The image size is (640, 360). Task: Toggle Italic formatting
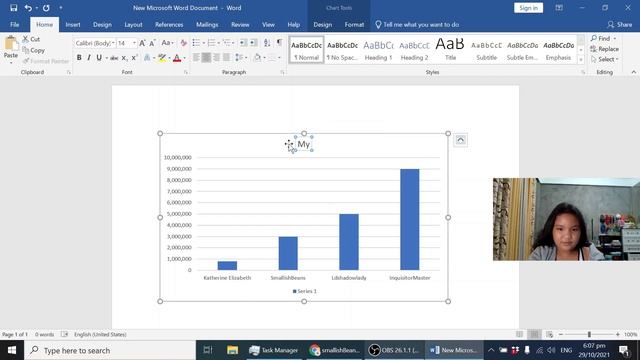coord(89,58)
